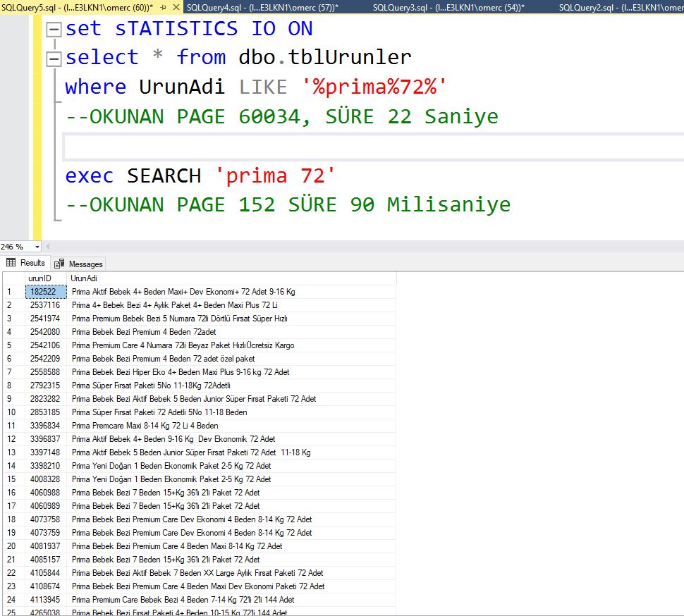Show the Messages tab
Screen dimensions: 684x616
click(85, 264)
